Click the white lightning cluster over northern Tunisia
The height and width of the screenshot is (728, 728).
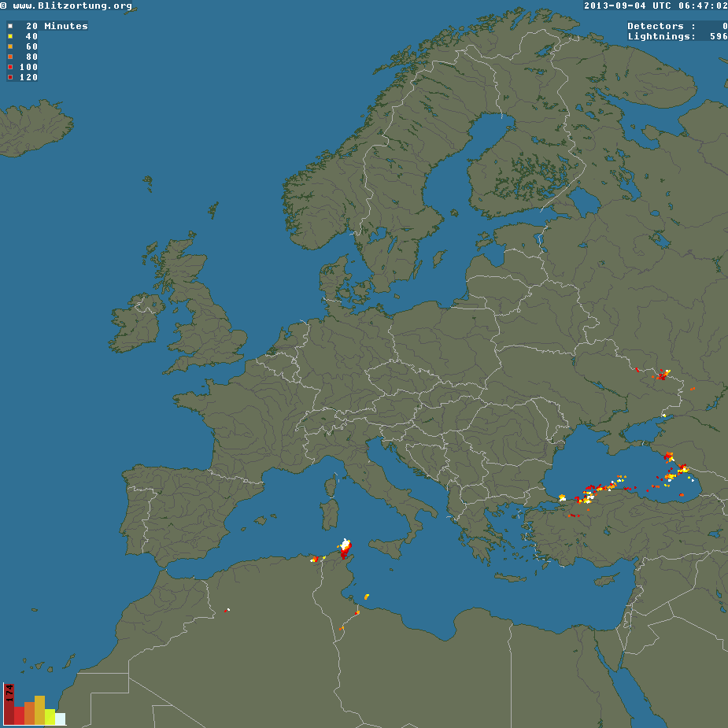click(346, 544)
